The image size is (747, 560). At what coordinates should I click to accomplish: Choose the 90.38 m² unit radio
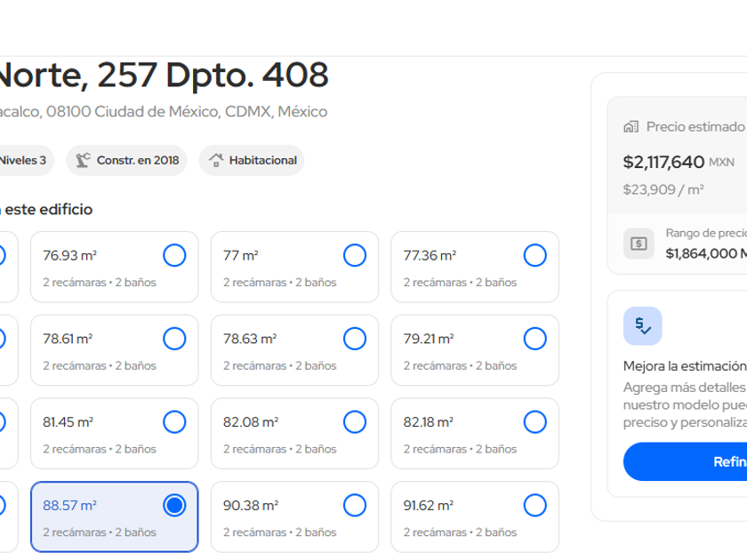(355, 506)
